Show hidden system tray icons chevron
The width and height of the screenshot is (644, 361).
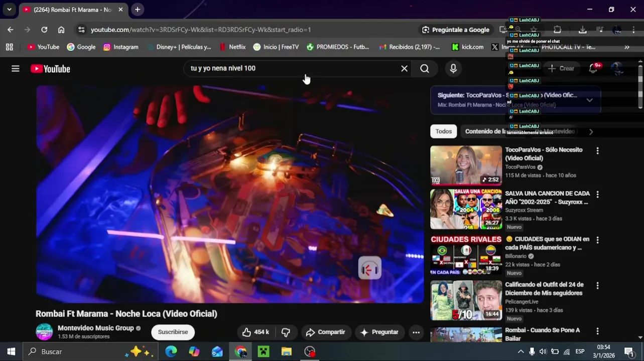click(x=521, y=351)
